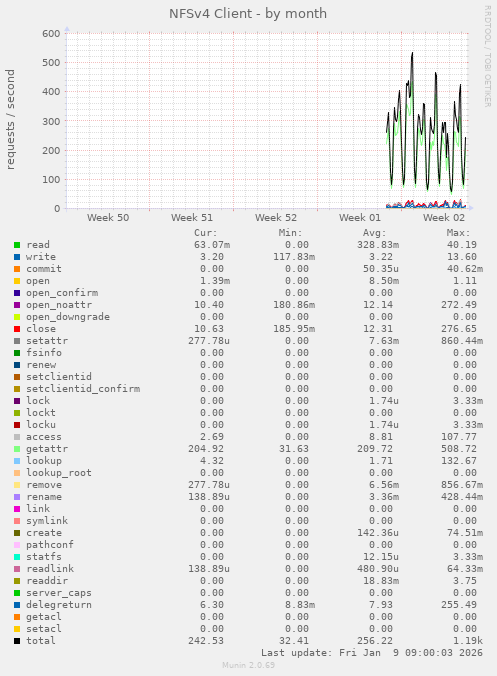Click the 'renew' legend label

[x=41, y=365]
